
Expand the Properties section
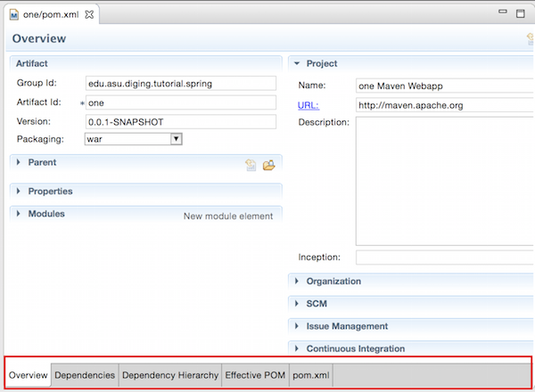[19, 192]
